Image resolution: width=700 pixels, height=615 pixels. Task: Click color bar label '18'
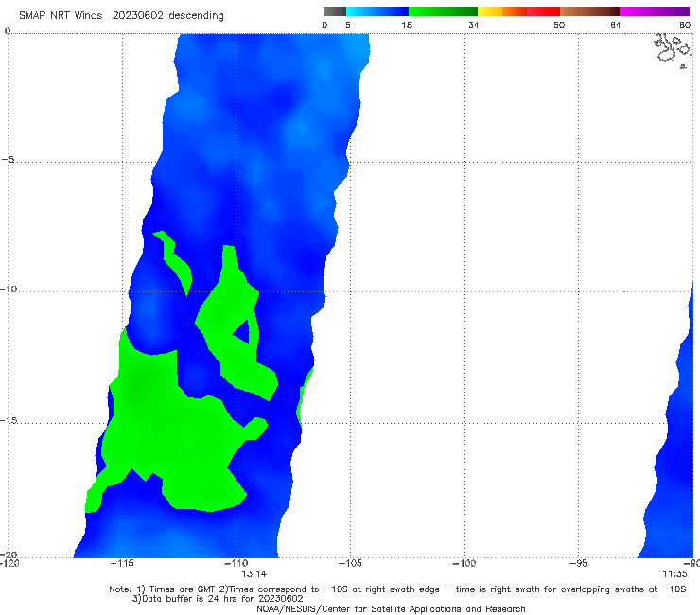click(x=407, y=25)
